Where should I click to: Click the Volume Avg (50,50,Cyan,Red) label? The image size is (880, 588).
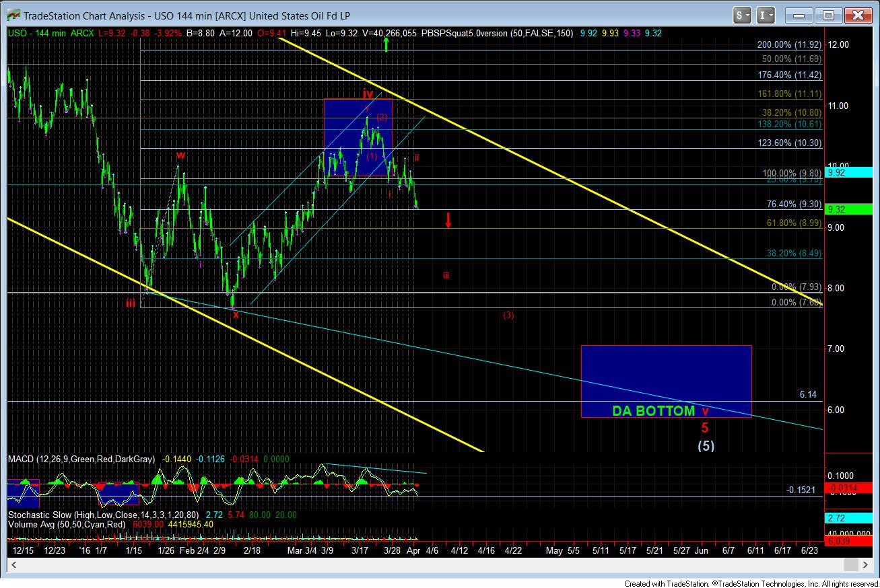pos(67,523)
